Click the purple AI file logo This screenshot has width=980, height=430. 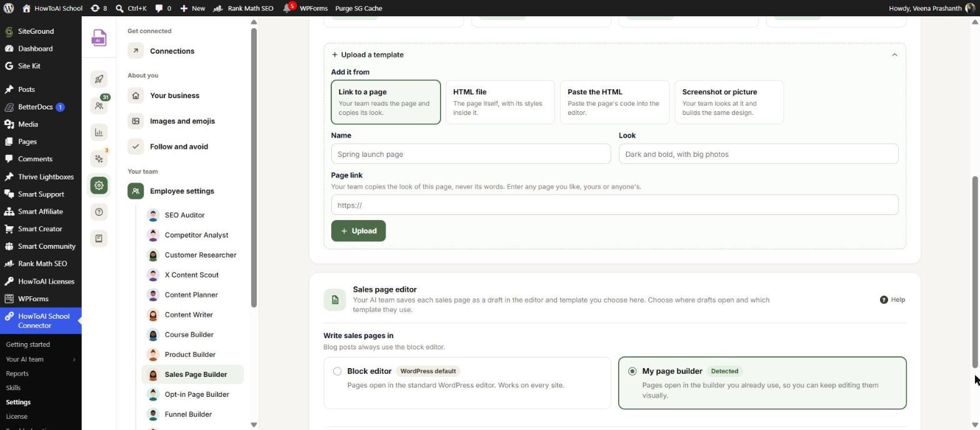99,38
